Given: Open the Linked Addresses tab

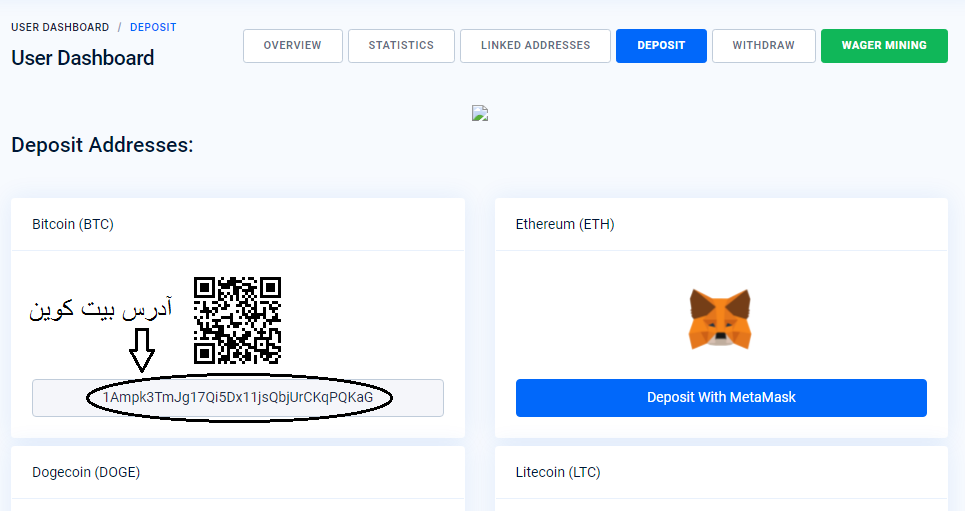Looking at the screenshot, I should tap(535, 46).
